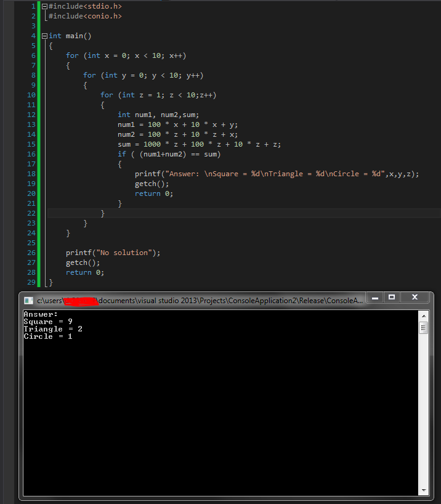
Task: Click the 'num2 = 100 * z + 10 * z + x;' line
Action: click(178, 134)
